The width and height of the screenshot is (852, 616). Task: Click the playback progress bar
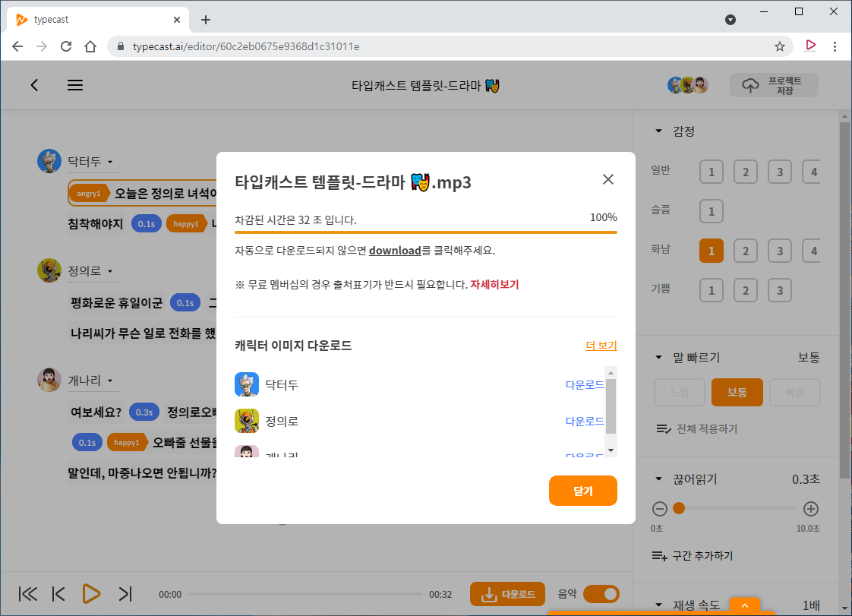305,594
